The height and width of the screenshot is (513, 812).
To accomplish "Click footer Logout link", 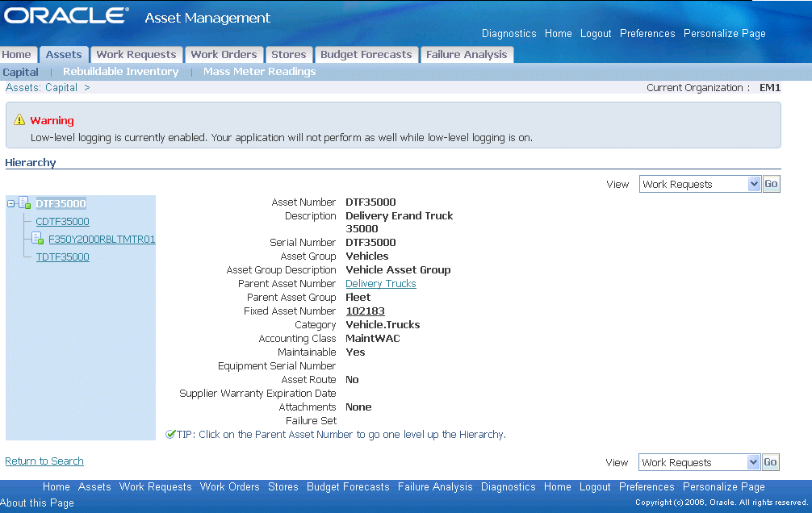I will pos(595,486).
